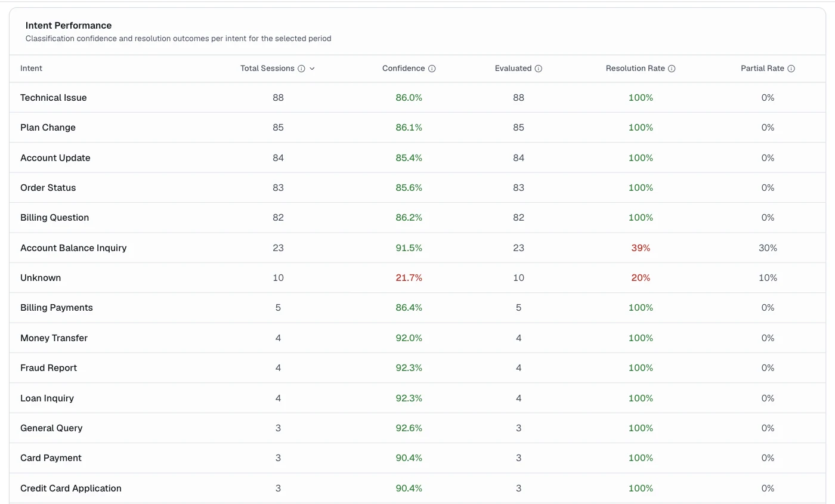
Task: Select the 20% resolution rate value
Action: point(641,278)
